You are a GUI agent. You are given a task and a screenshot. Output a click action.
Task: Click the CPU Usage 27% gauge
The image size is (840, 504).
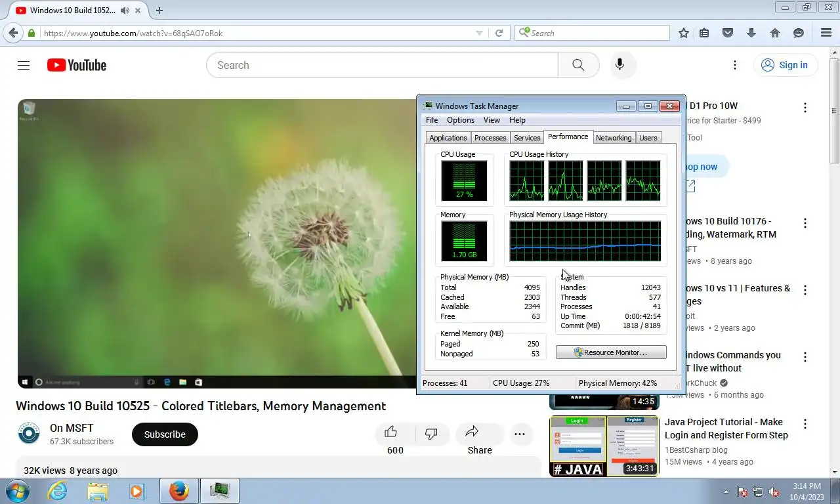(x=464, y=180)
